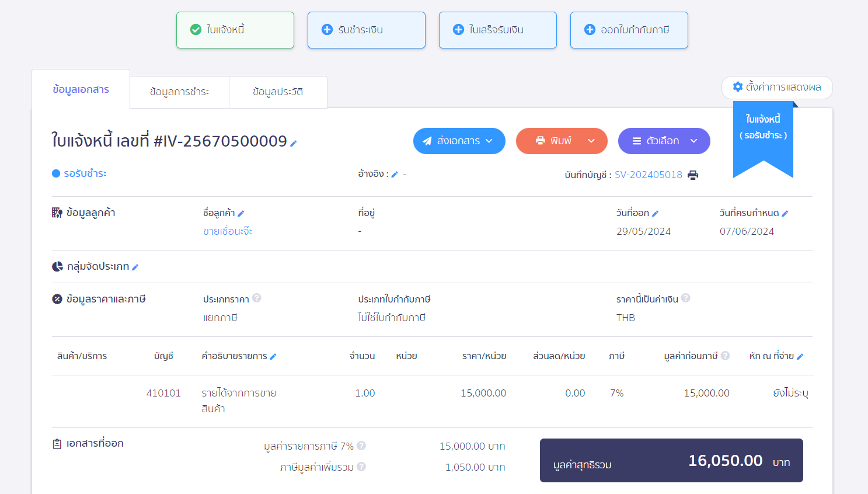Click the gear icon for ตั้งค่าการแสดงผล
The width and height of the screenshot is (868, 494).
[738, 86]
